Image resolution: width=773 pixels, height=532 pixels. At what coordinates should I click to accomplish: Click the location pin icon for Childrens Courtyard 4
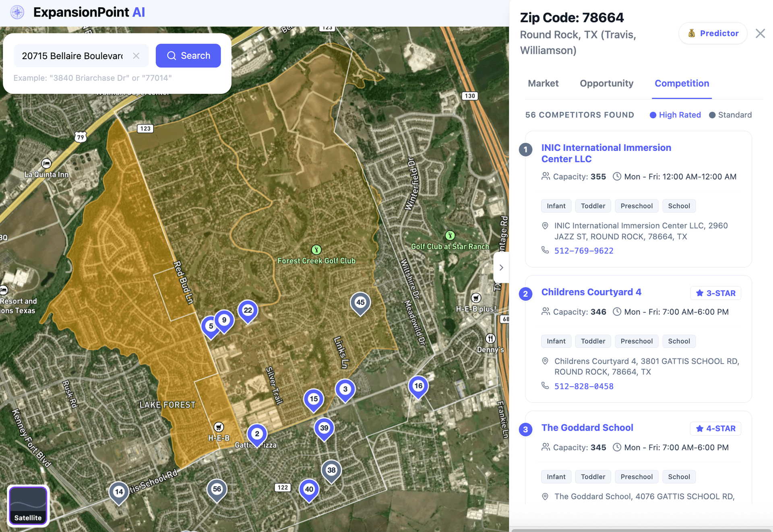546,361
